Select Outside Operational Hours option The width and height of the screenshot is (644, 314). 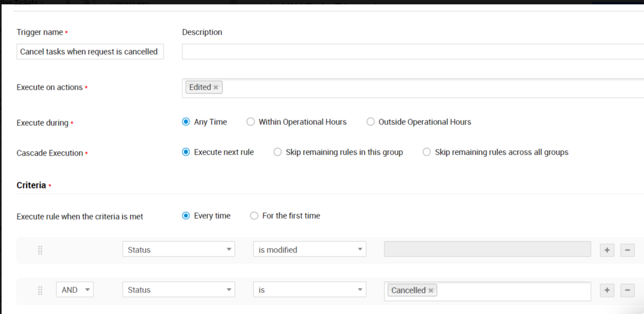371,122
